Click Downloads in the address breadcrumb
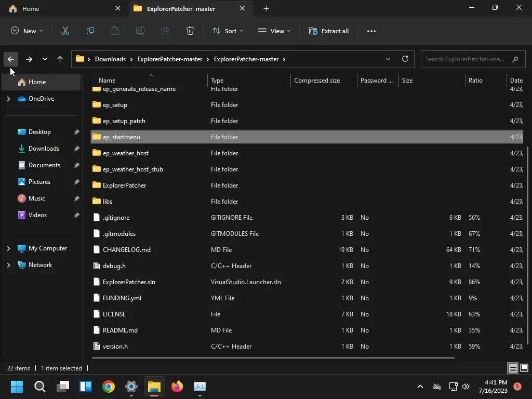The height and width of the screenshot is (399, 532). [110, 59]
